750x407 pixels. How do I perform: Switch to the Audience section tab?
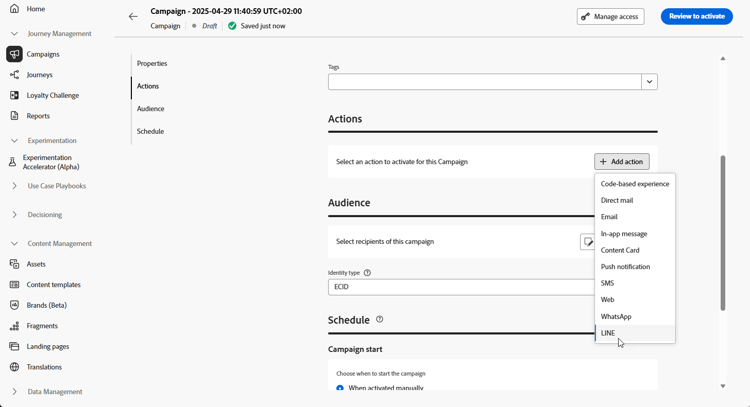point(151,109)
